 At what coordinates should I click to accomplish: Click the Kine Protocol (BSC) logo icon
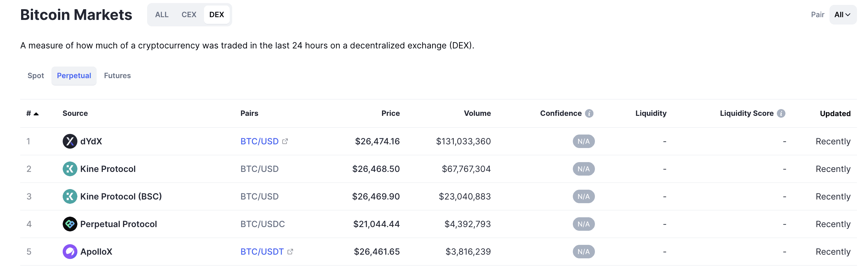click(x=70, y=196)
